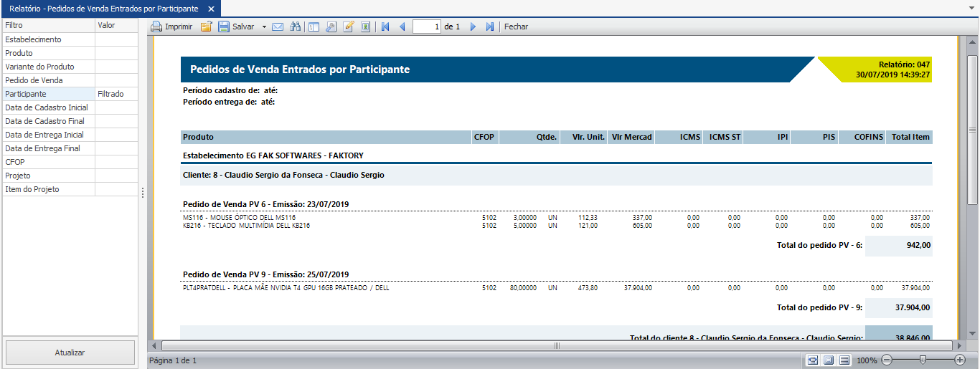Open tab list dropdown at top right
The height and width of the screenshot is (369, 980).
click(972, 6)
